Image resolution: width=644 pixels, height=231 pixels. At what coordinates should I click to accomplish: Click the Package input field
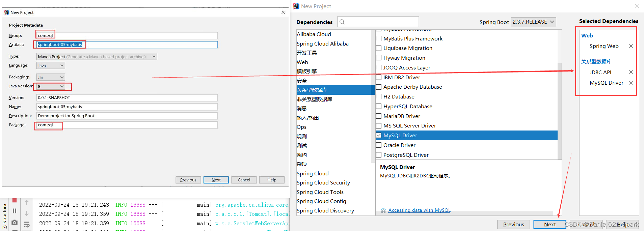pos(127,125)
